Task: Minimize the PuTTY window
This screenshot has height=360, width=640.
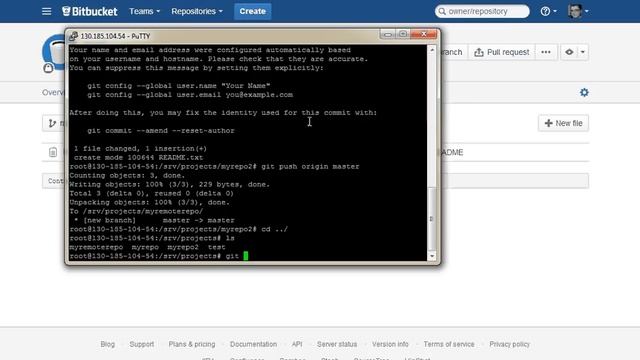Action: pos(387,34)
